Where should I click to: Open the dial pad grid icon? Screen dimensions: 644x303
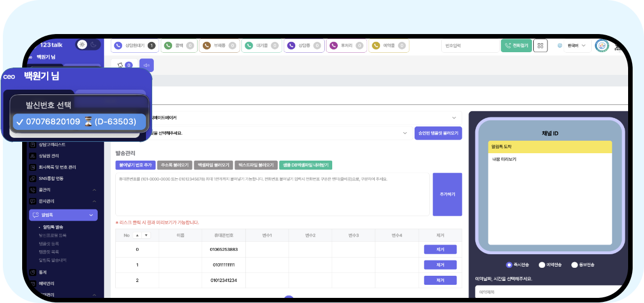tap(540, 45)
